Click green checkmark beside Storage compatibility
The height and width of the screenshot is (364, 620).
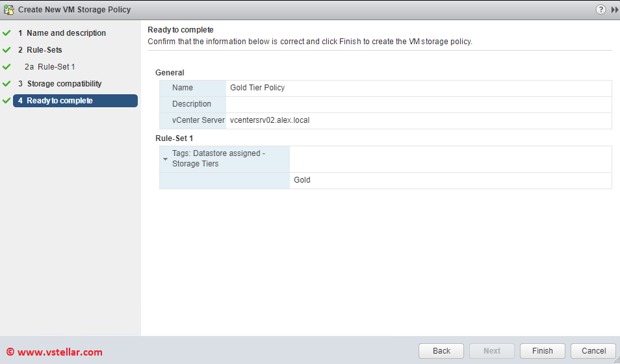(7, 84)
